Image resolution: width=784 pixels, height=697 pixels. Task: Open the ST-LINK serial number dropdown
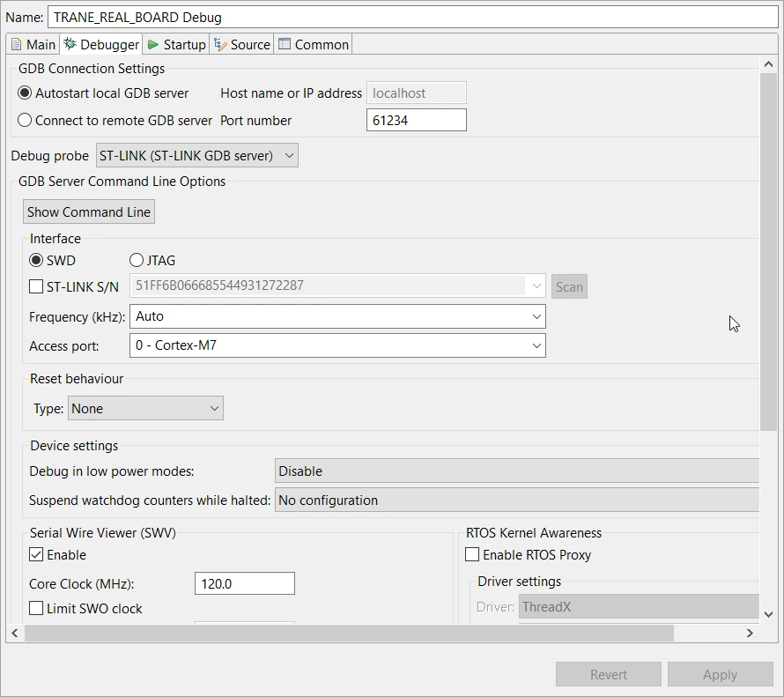point(337,286)
